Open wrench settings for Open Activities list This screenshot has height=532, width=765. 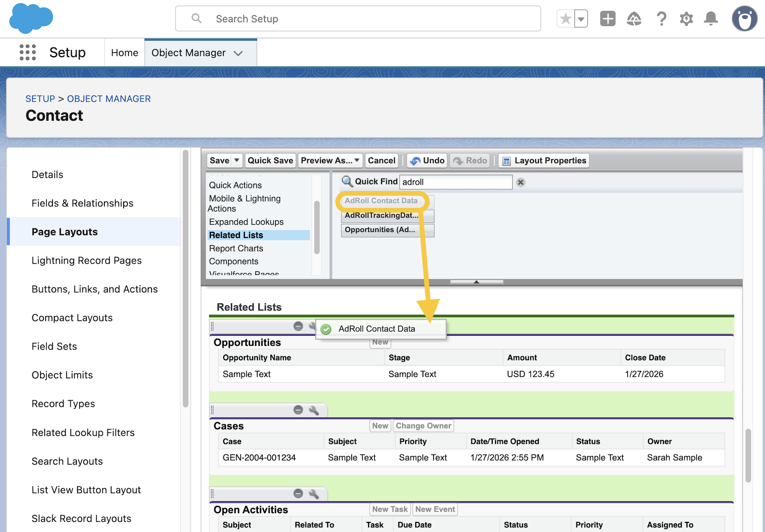tap(314, 494)
